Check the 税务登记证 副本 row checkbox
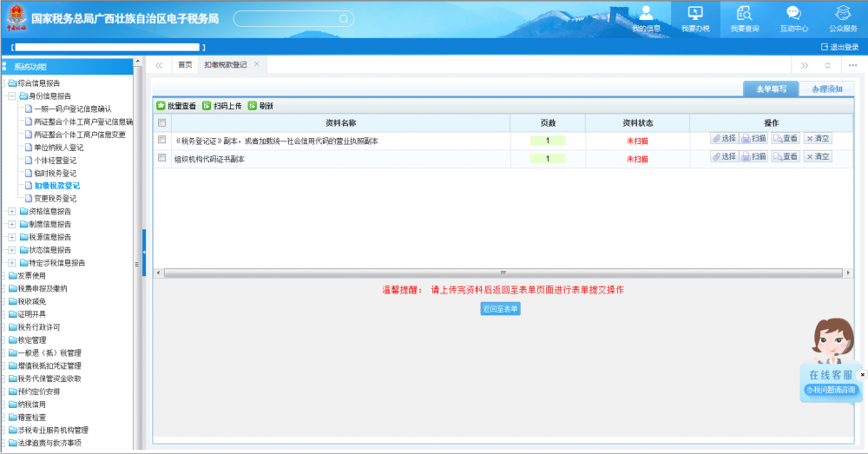 click(161, 140)
